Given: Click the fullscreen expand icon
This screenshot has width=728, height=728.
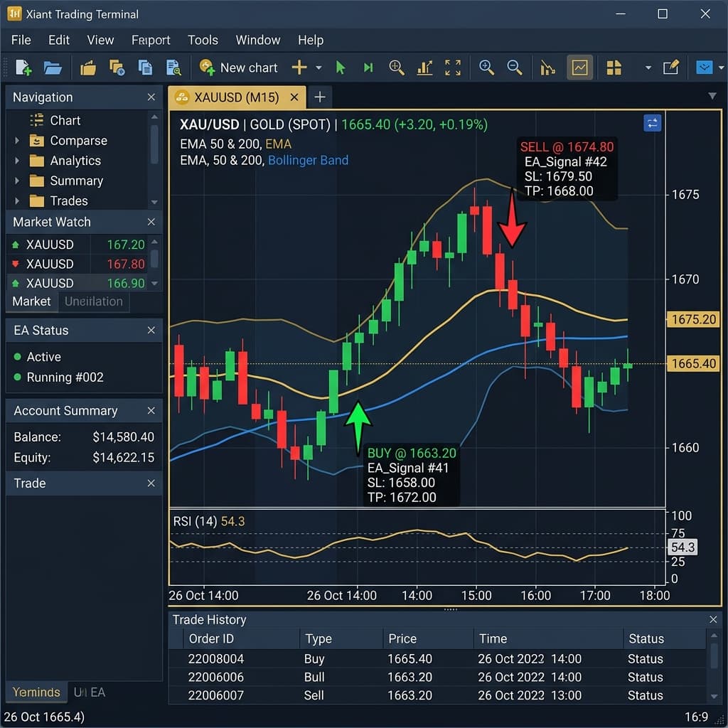Looking at the screenshot, I should tap(453, 68).
